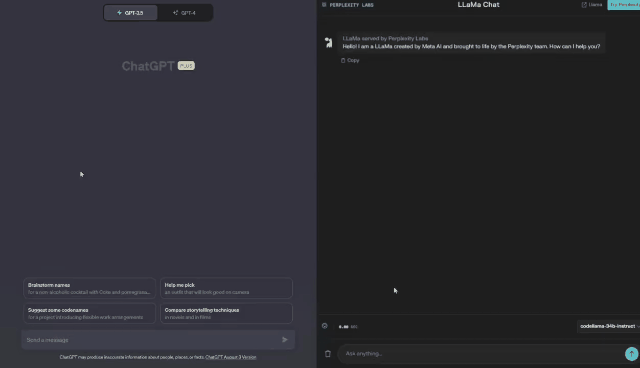This screenshot has width=640, height=368.
Task: Click the Perplexity Labs logo icon
Action: pos(324,5)
